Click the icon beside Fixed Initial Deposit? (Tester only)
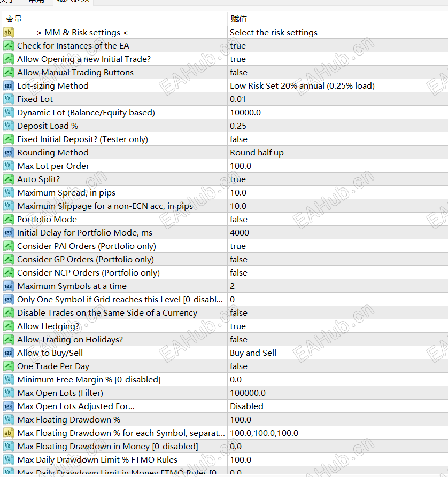This screenshot has width=448, height=477. [x=9, y=139]
